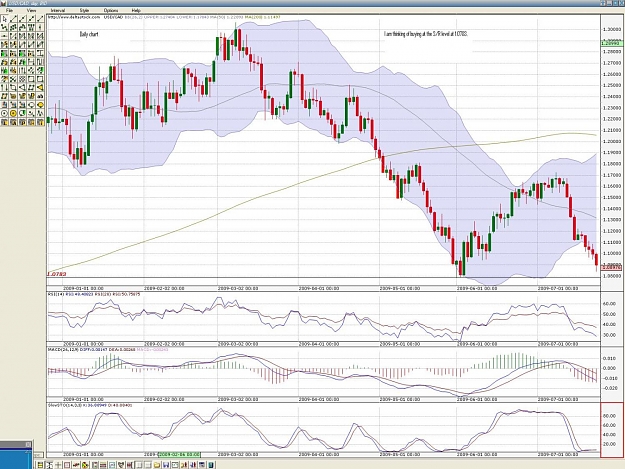Select the arrow pointer tool
The height and width of the screenshot is (469, 625).
tap(4, 19)
